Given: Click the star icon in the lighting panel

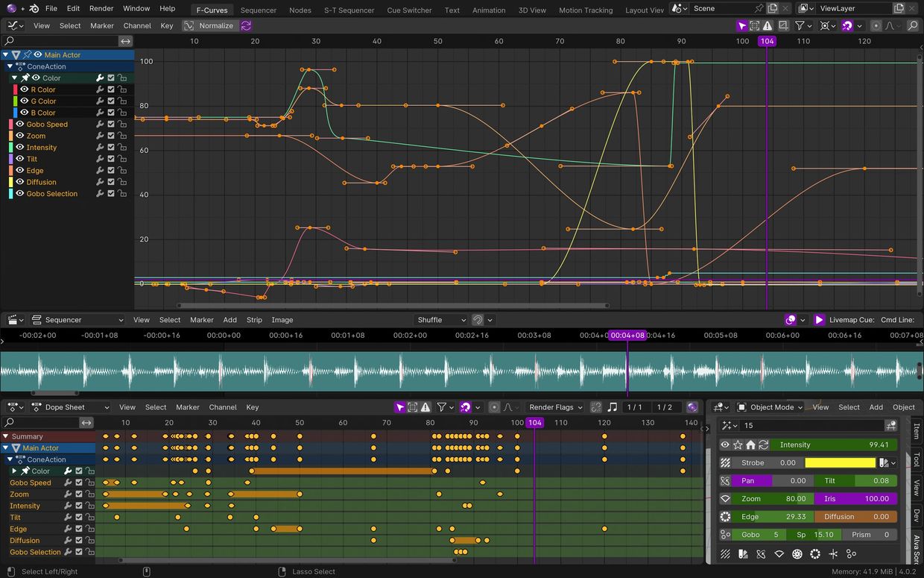Looking at the screenshot, I should [738, 445].
